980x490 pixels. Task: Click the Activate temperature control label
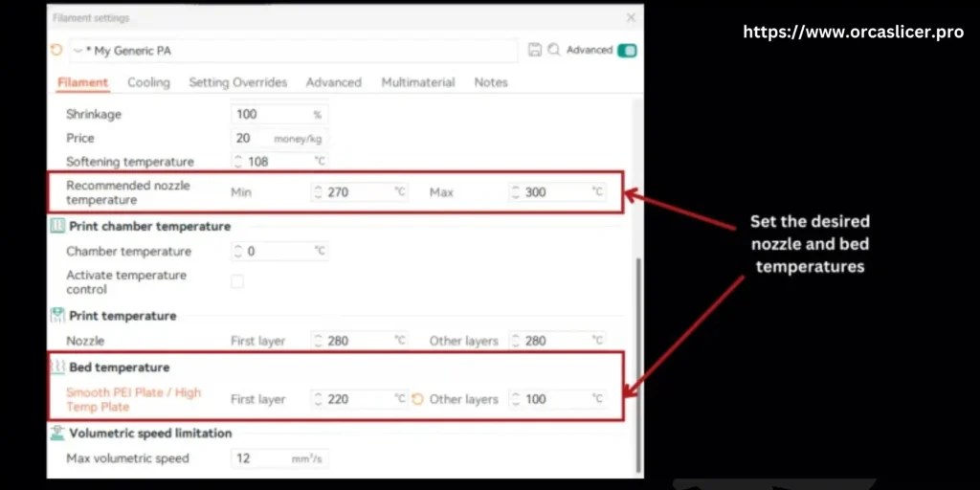point(126,282)
